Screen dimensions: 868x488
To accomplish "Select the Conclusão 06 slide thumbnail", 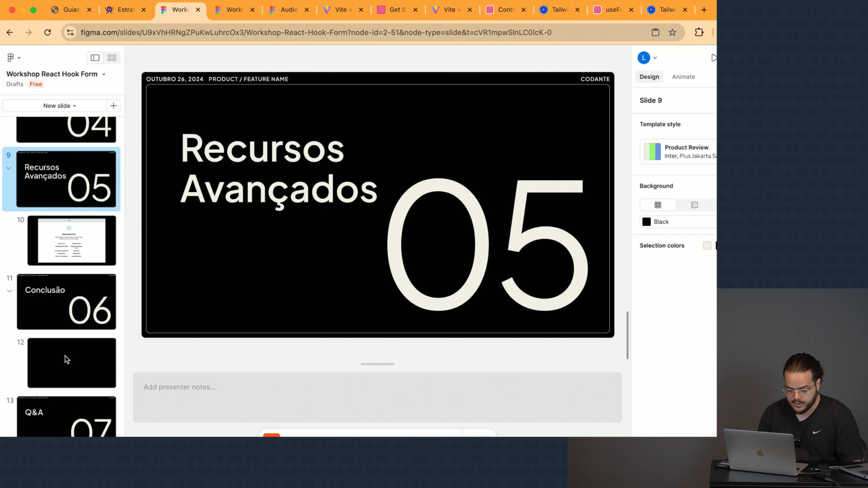I will (66, 302).
